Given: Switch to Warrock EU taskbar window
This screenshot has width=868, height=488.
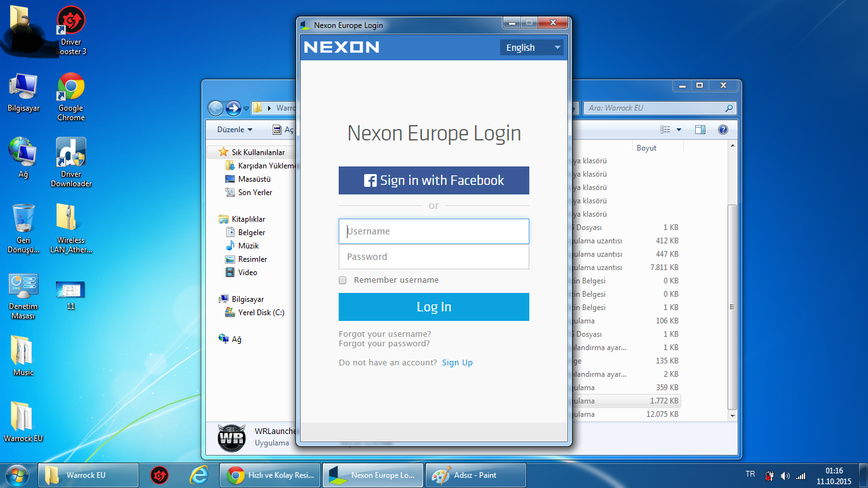Looking at the screenshot, I should pos(89,475).
